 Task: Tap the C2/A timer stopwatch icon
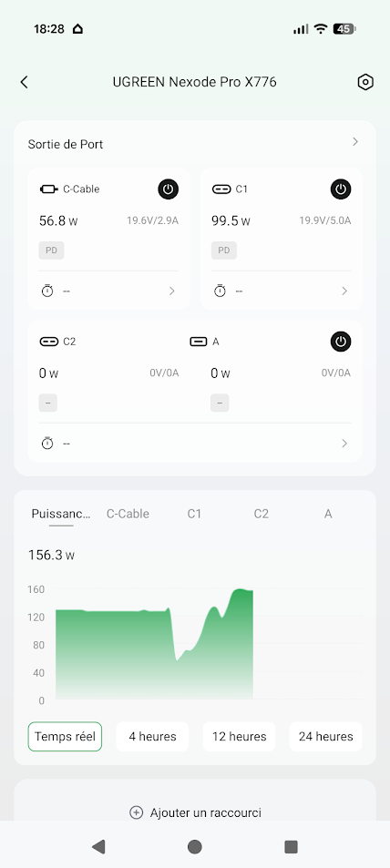(47, 443)
